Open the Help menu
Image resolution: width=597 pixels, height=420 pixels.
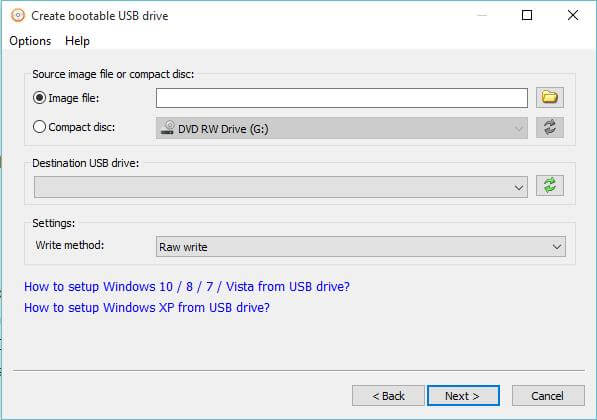coord(77,41)
